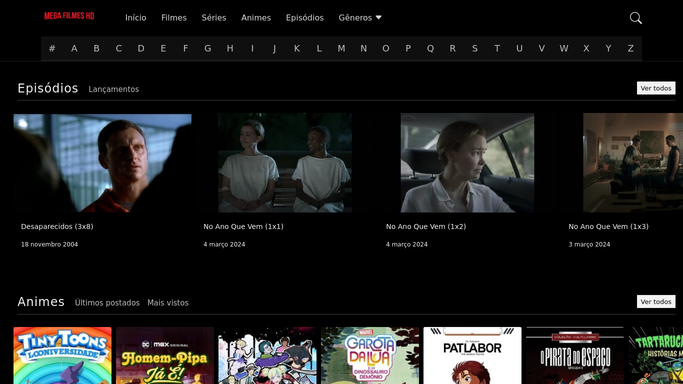
Task: Switch to the Lançamentos tab
Action: click(114, 89)
